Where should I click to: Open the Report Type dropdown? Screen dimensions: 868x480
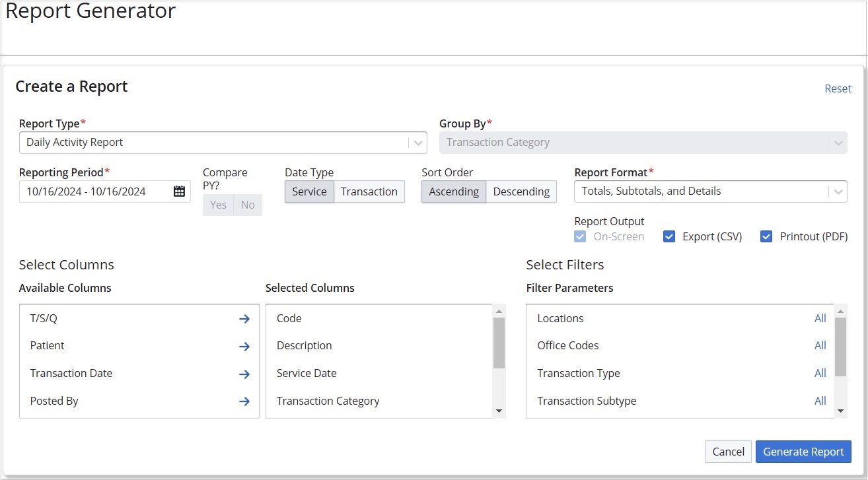[223, 143]
